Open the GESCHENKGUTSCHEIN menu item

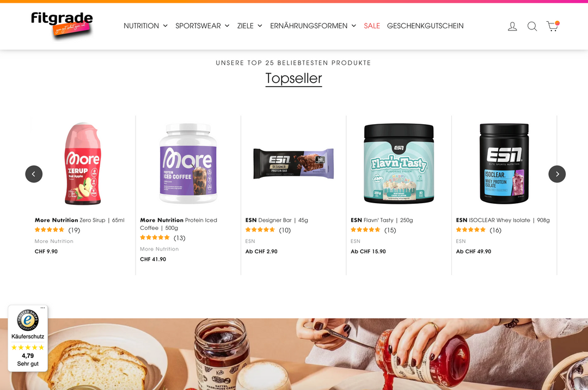(x=425, y=26)
